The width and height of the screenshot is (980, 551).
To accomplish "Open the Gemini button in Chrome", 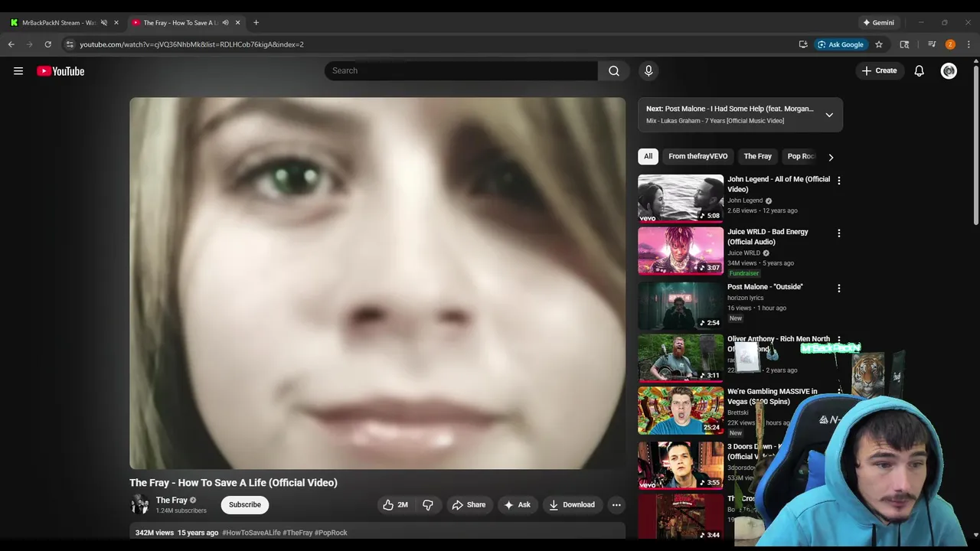I will click(x=878, y=22).
